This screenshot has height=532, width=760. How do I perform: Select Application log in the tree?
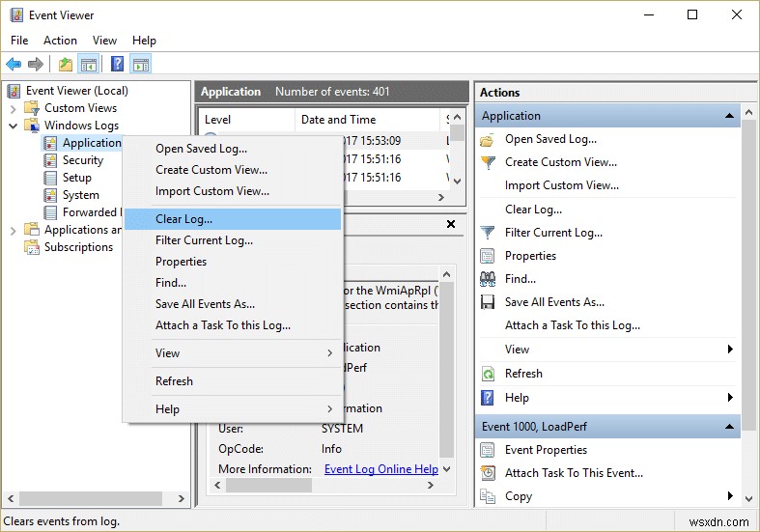coord(92,143)
